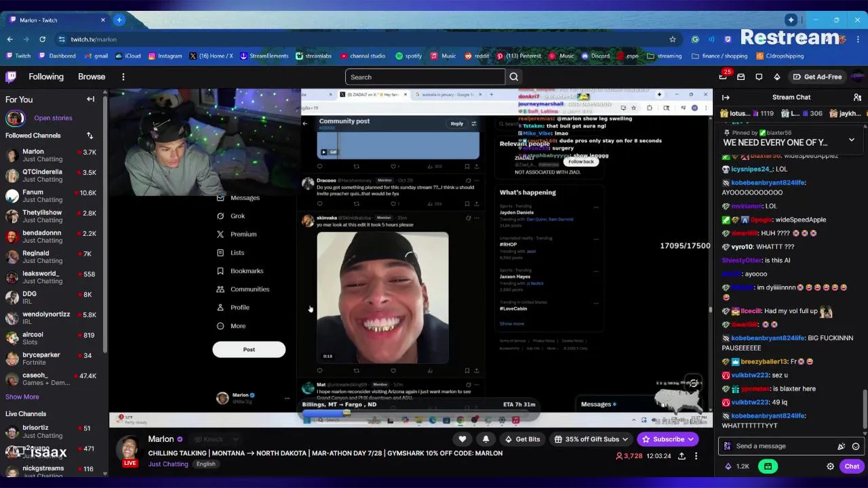868x488 pixels.
Task: Open Thetylilshow channel in sidebar
Action: click(53, 216)
